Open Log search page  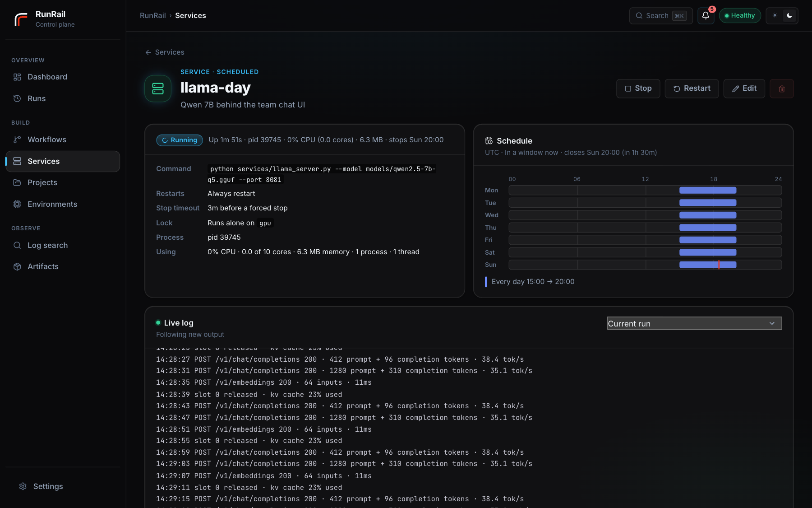pyautogui.click(x=63, y=245)
